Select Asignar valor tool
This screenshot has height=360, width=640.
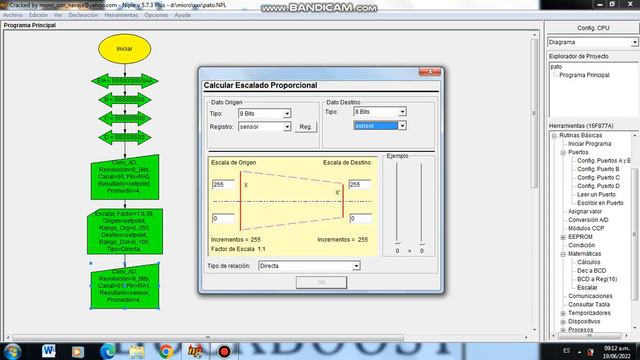(x=585, y=212)
